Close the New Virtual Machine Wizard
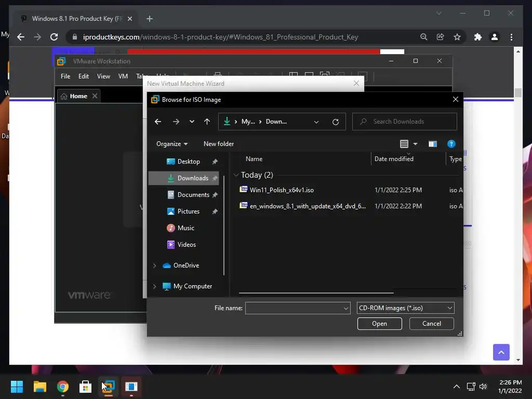The image size is (532, 399). click(356, 84)
